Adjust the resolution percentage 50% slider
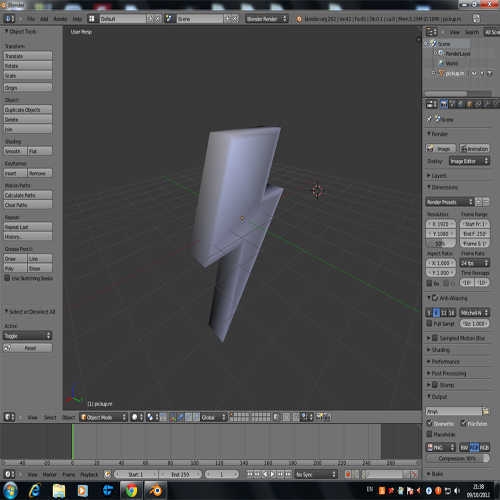 pos(441,244)
